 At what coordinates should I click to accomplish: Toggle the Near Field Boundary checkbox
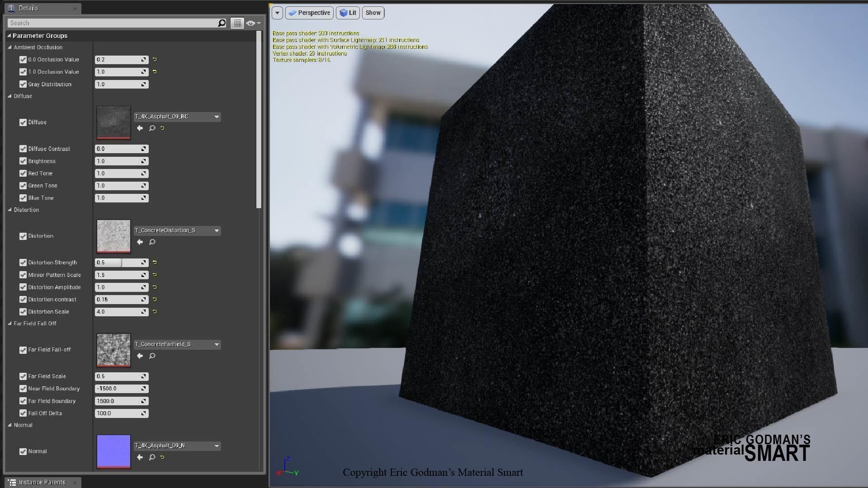[23, 389]
